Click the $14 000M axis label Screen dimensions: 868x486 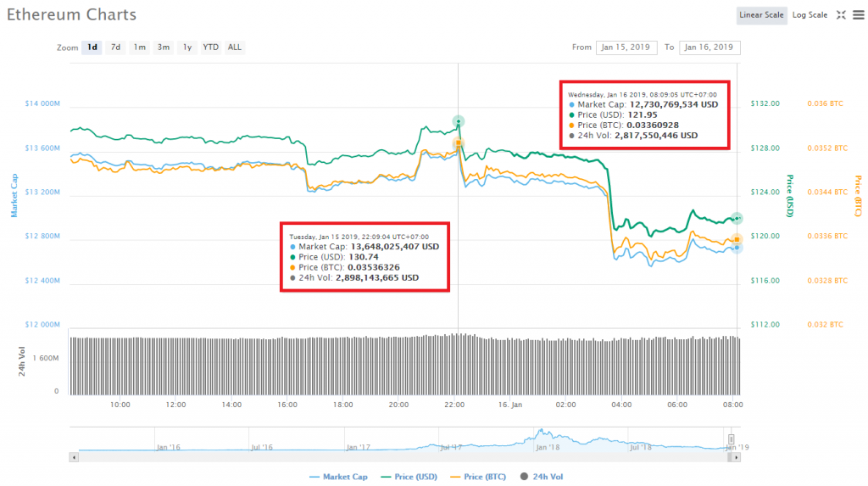pyautogui.click(x=42, y=103)
